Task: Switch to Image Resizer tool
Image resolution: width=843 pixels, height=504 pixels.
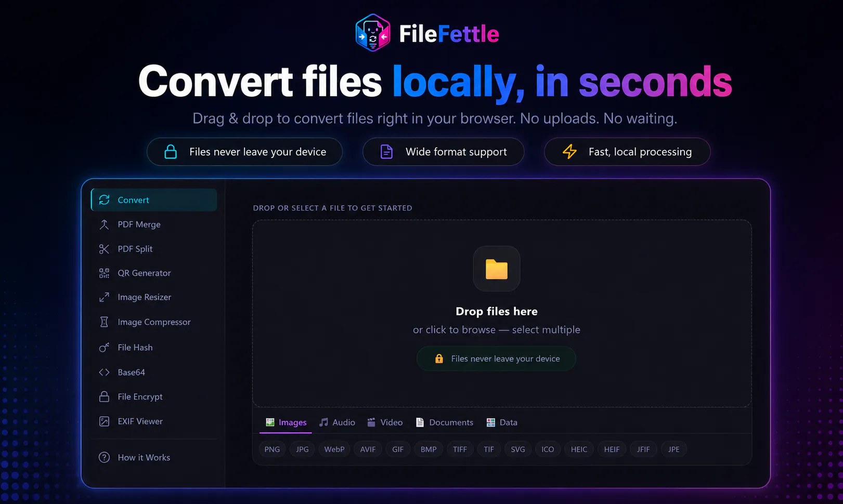Action: click(154, 297)
